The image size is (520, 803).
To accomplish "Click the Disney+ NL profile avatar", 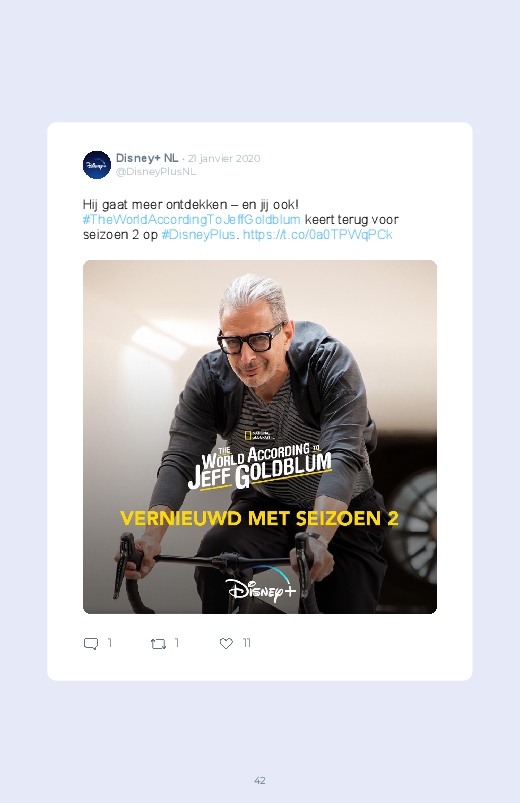I will 97,165.
